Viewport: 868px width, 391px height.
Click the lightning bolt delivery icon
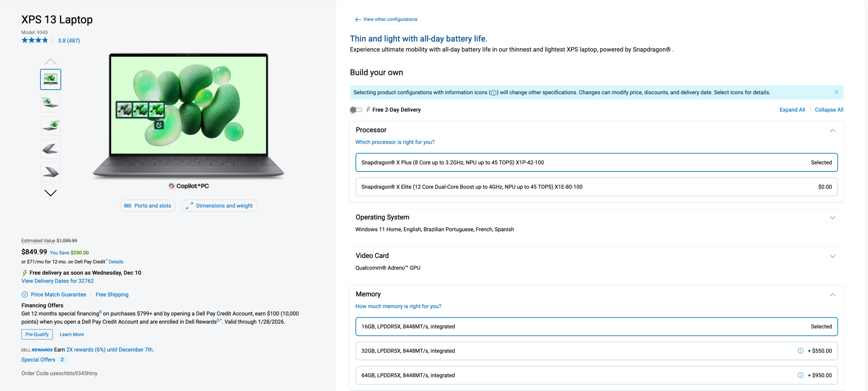25,273
